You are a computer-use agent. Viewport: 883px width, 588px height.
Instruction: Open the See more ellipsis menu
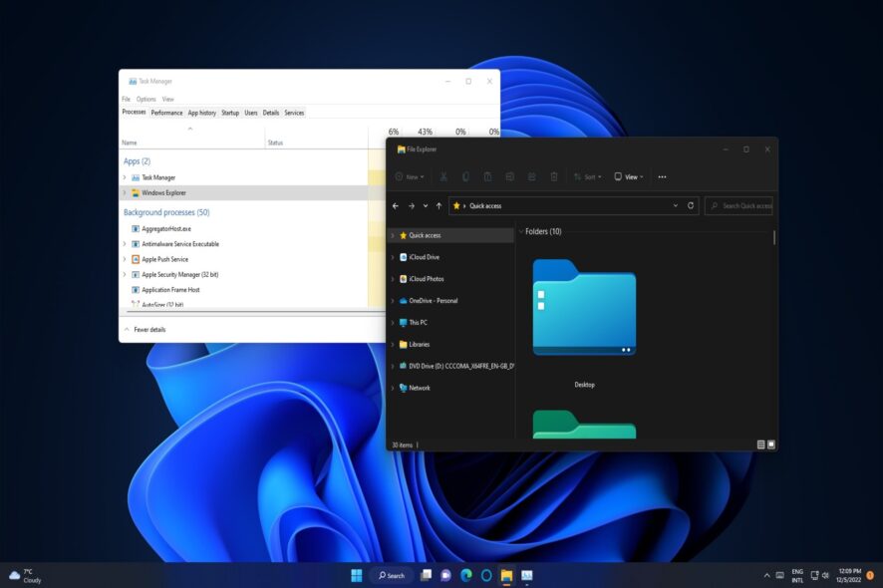[x=662, y=176]
